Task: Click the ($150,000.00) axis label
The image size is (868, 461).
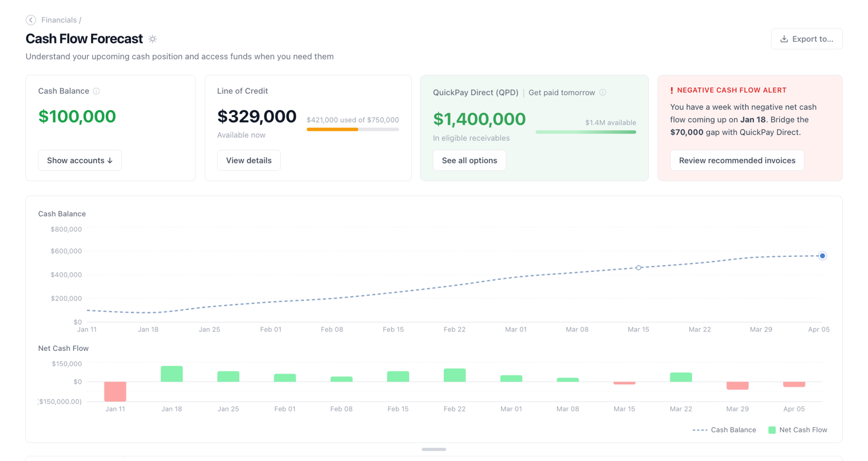Action: [x=60, y=401]
